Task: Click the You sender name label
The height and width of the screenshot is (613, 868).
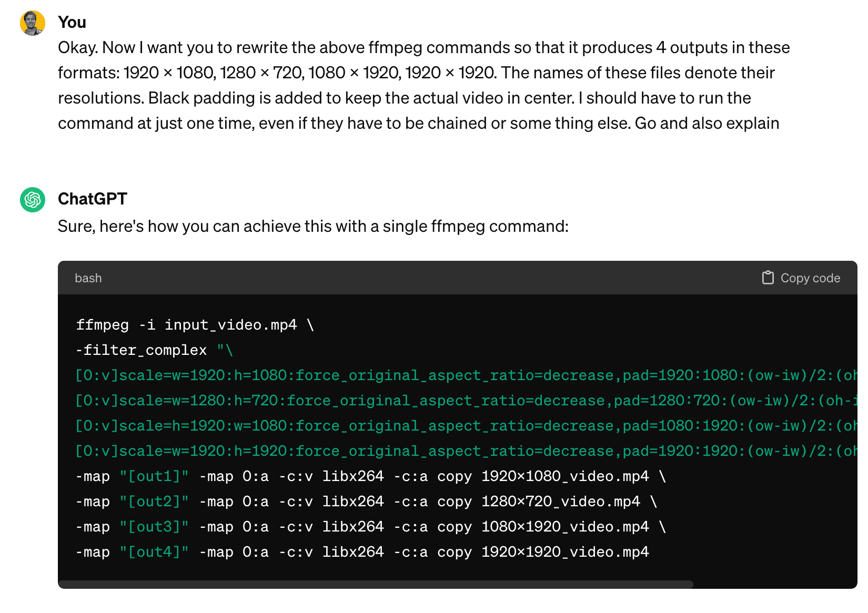Action: pos(71,22)
